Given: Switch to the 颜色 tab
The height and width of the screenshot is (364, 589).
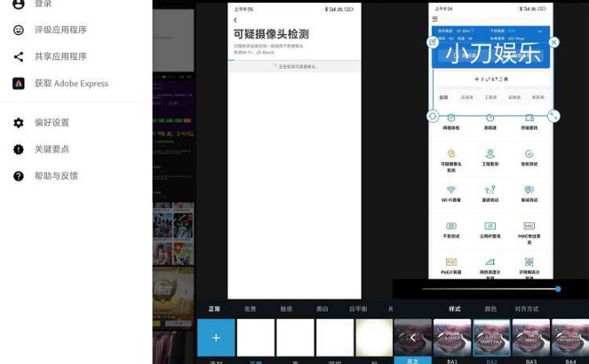Looking at the screenshot, I should point(491,309).
